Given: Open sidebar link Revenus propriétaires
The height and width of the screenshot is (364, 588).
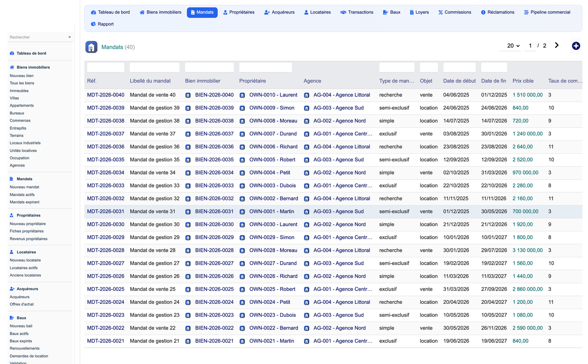Looking at the screenshot, I should (28, 239).
